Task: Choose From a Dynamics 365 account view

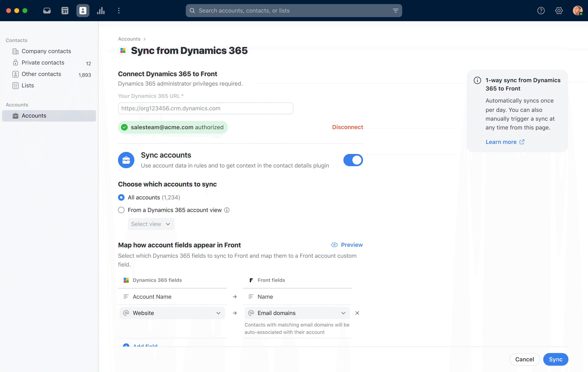Action: point(121,210)
